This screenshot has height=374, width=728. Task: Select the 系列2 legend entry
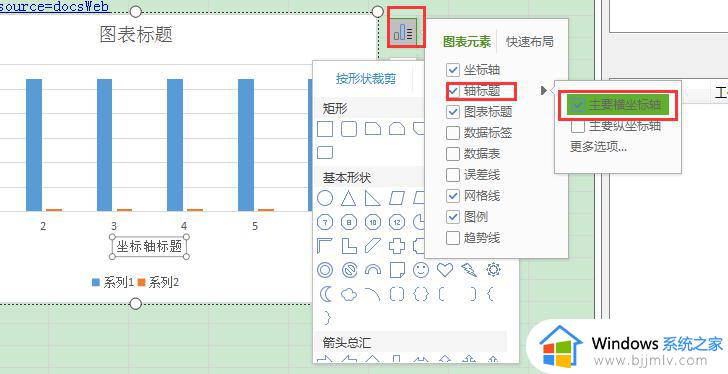[x=158, y=282]
